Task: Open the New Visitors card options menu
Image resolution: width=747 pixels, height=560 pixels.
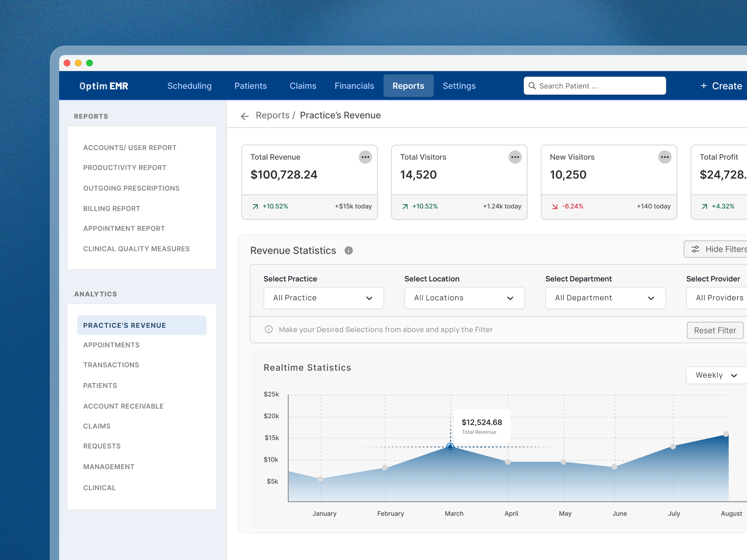Action: tap(665, 157)
